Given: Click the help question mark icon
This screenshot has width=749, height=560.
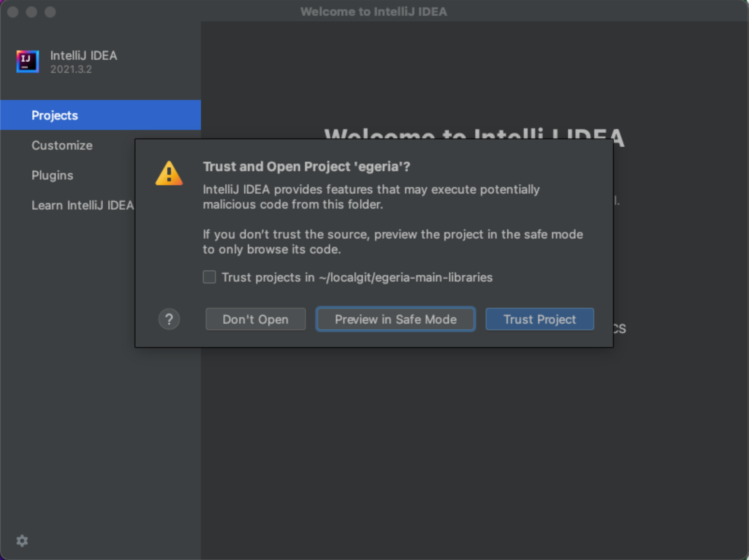Looking at the screenshot, I should (x=169, y=319).
